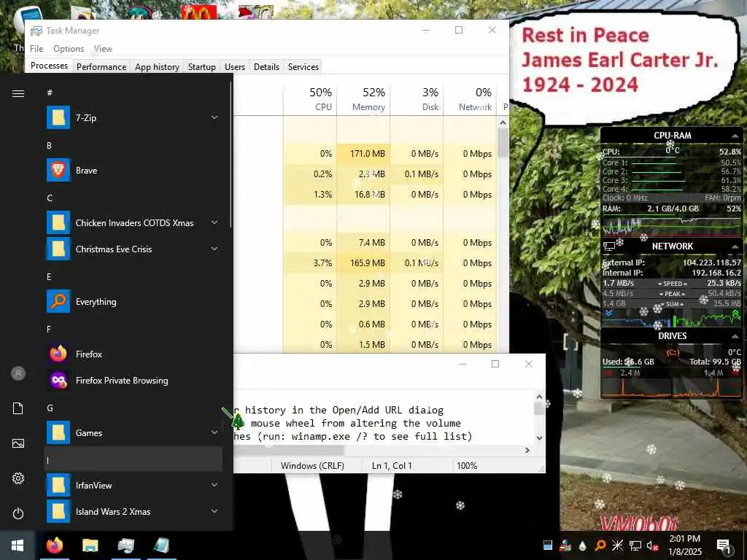The image size is (747, 560).
Task: Open the 7-Zip folder icon in Start menu
Action: [58, 117]
